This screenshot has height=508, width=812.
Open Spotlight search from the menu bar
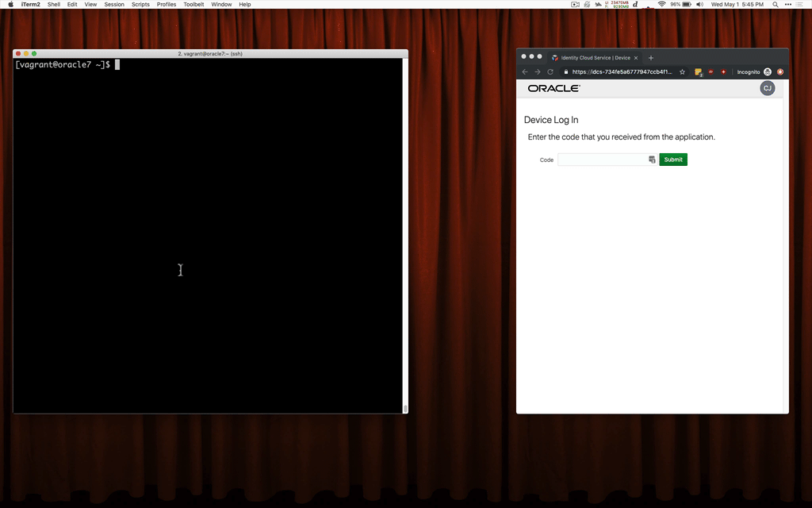click(775, 4)
